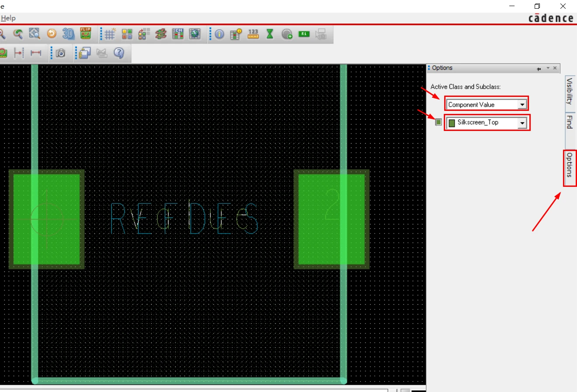Select the Zoom Selection tool
The image size is (577, 392).
click(35, 34)
